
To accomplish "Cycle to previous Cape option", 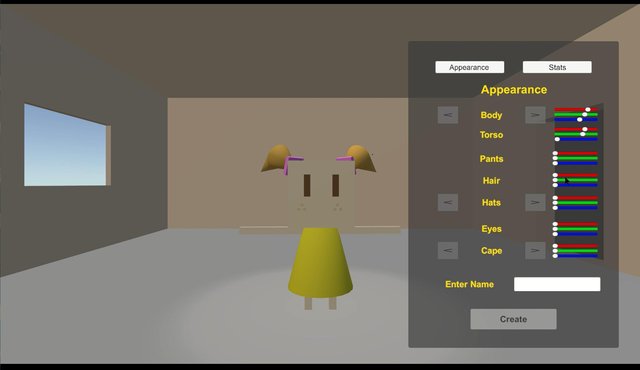I will [448, 250].
